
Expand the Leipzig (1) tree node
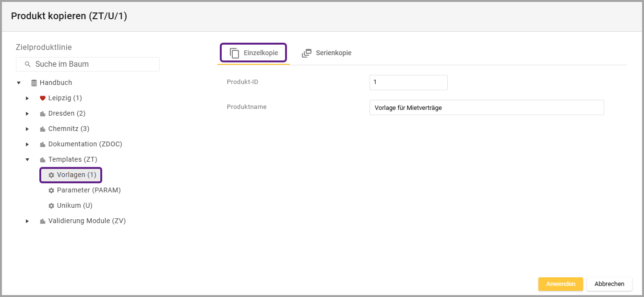point(27,98)
